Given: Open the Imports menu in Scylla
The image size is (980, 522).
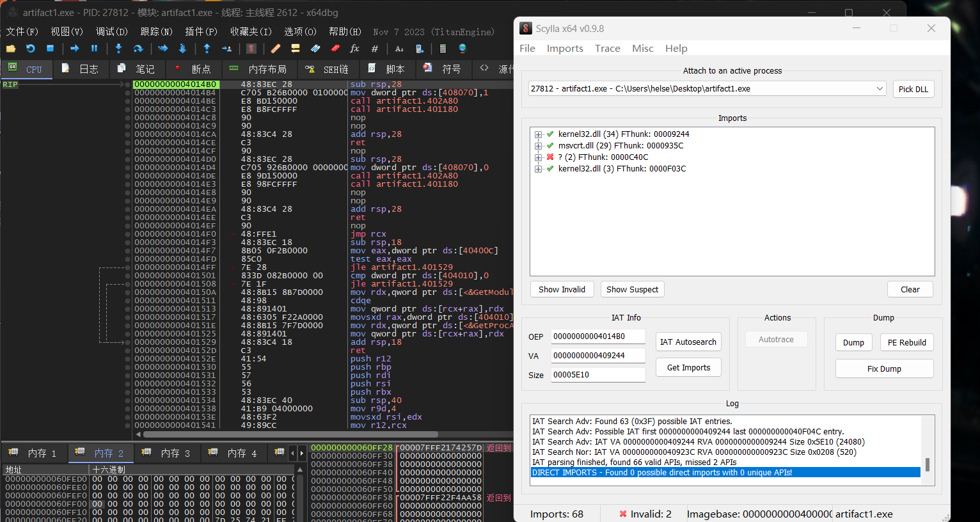Looking at the screenshot, I should (564, 49).
